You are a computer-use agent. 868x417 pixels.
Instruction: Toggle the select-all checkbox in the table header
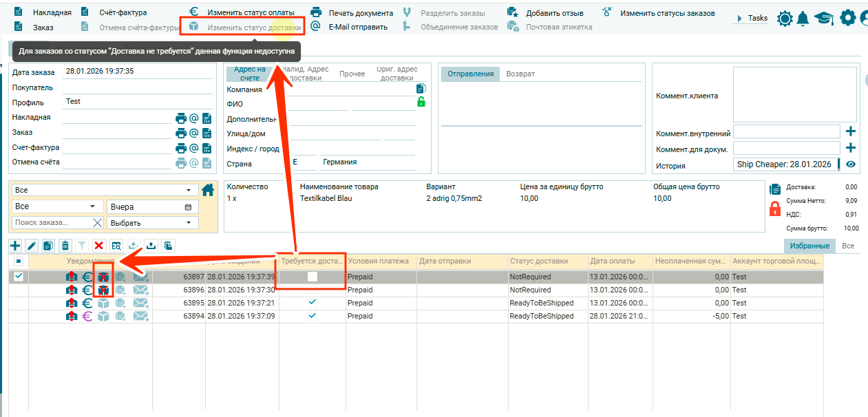19,261
